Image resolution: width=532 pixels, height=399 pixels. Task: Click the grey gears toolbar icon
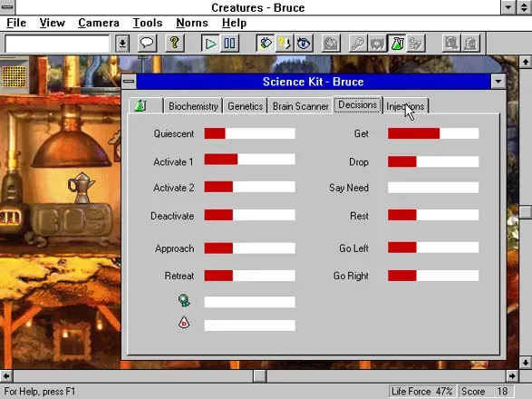[416, 44]
